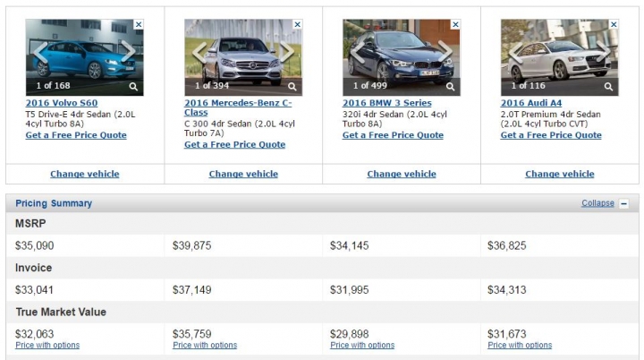This screenshot has height=360, width=644.
Task: Get a Free Price Quote for BMW
Action: [393, 135]
